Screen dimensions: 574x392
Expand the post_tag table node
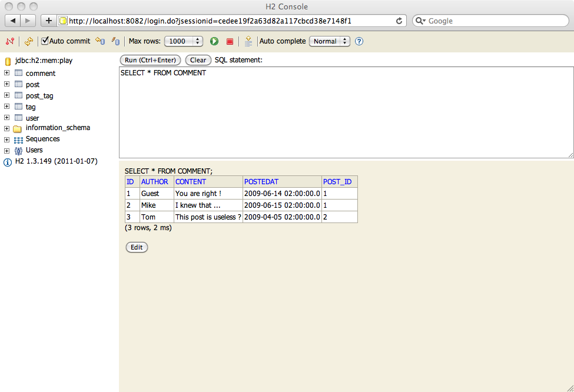pyautogui.click(x=6, y=95)
